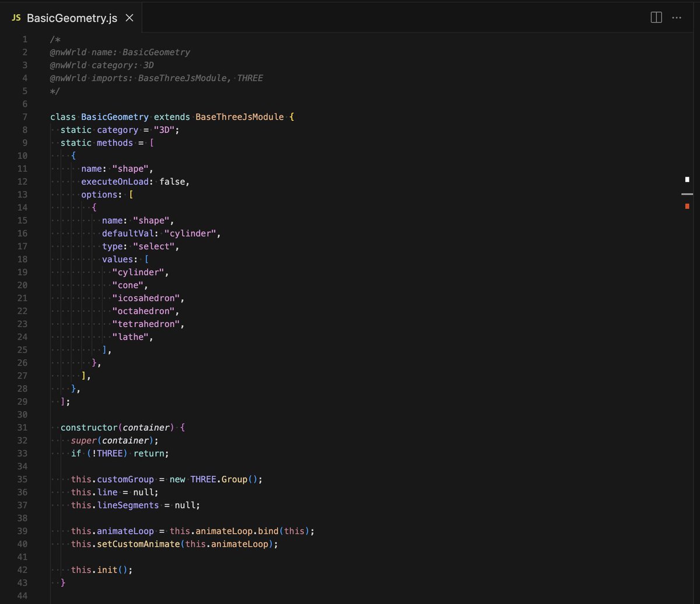Click line number 7 in the gutter
This screenshot has width=700, height=604.
pyautogui.click(x=25, y=117)
